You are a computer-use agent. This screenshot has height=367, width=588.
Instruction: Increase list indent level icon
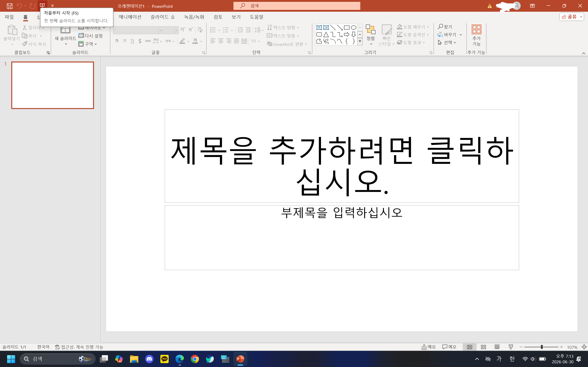click(x=248, y=30)
